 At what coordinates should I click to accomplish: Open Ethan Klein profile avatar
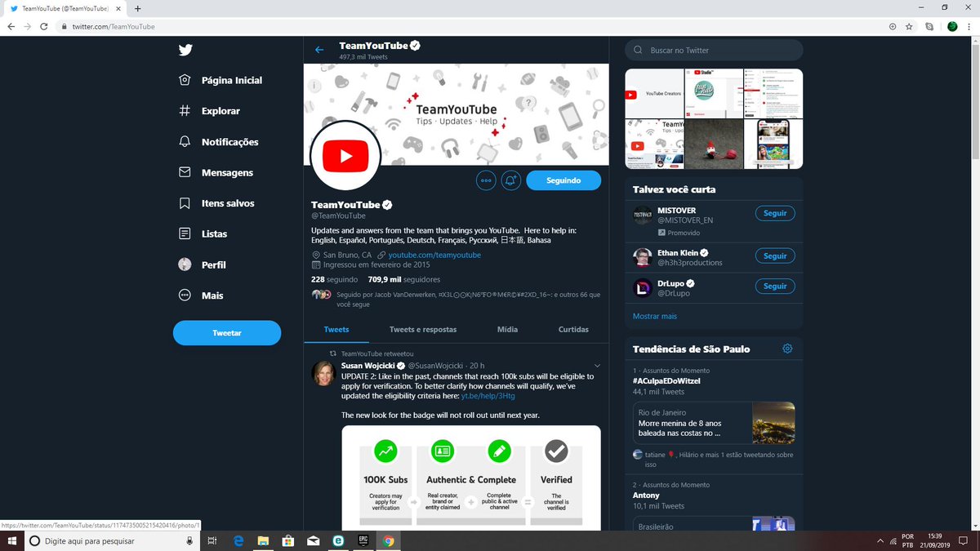(x=643, y=258)
